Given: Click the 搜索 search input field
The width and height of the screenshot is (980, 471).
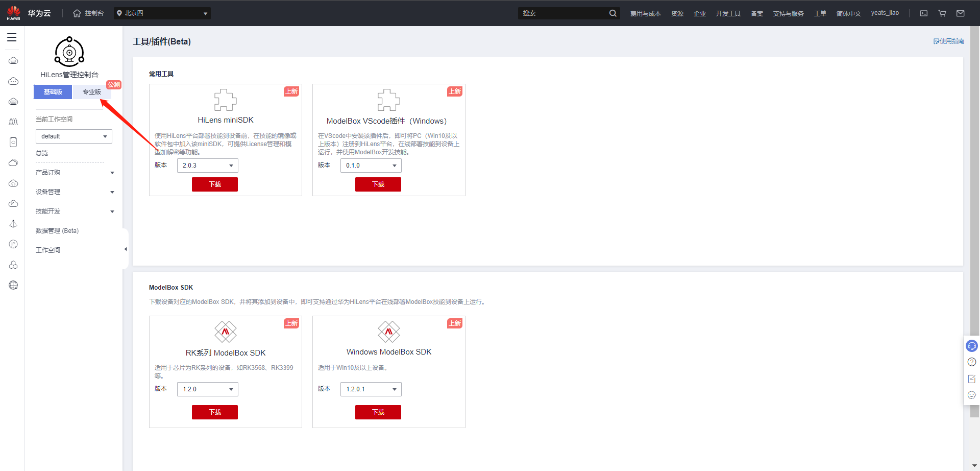Looking at the screenshot, I should point(562,13).
